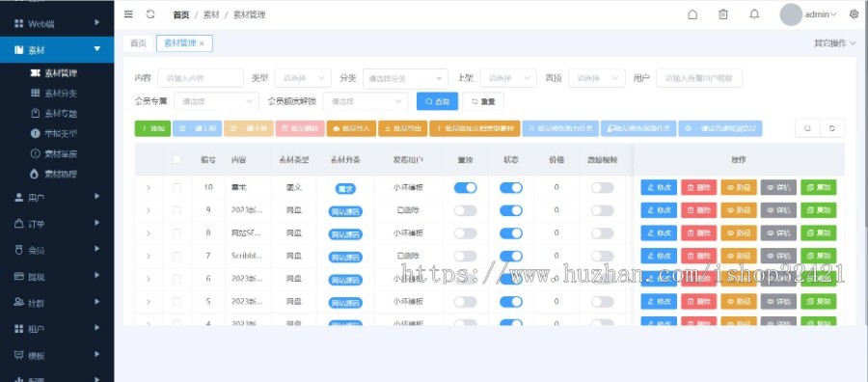Toggle the 激励视频 switch for row 10
The image size is (868, 382).
tap(602, 188)
